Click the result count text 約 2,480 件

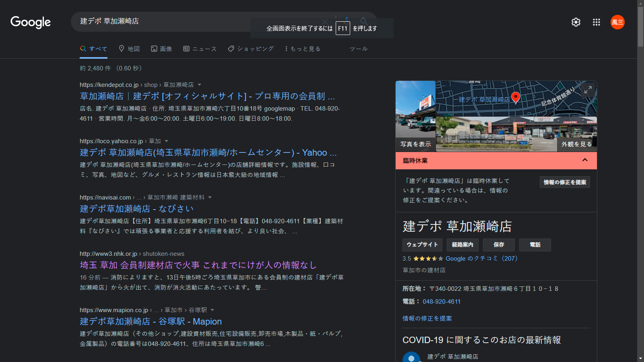pos(95,68)
